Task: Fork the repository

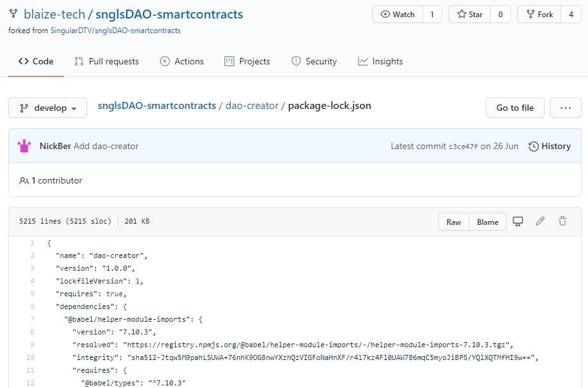Action: point(539,14)
